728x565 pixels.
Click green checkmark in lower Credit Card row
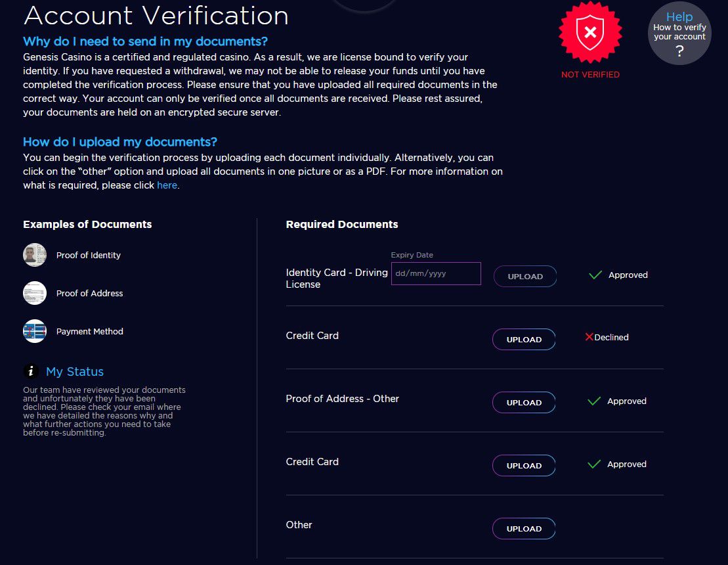594,464
